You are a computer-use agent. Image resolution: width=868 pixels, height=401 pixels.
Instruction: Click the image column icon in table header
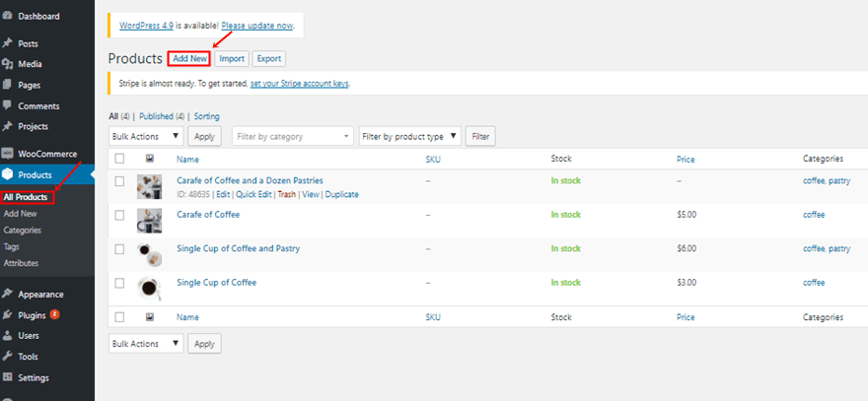click(150, 159)
